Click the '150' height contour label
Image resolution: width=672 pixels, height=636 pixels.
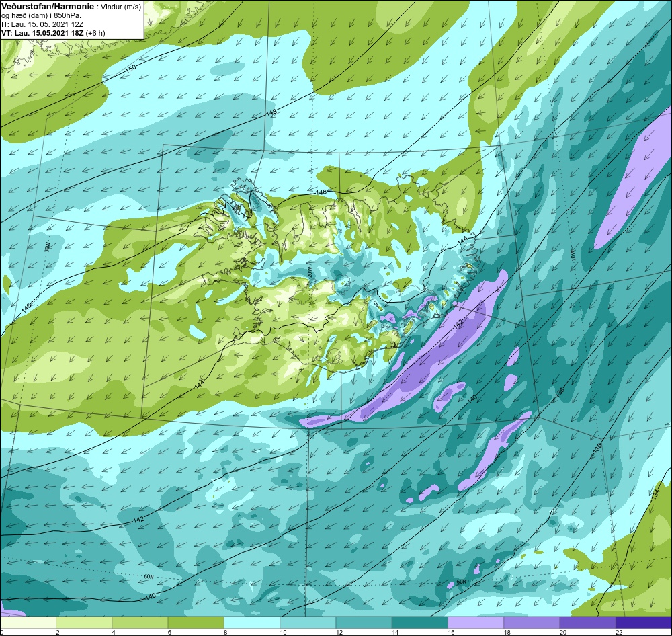[x=131, y=68]
